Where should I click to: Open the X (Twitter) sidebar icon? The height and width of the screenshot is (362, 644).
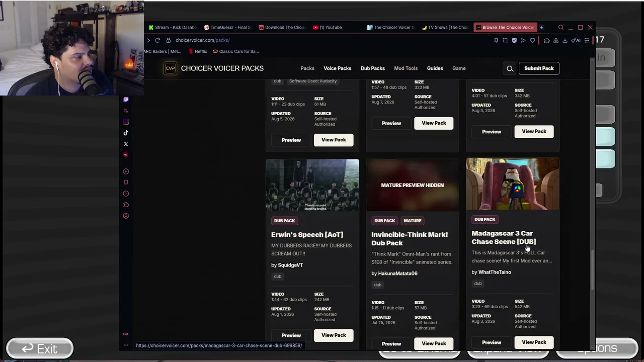[126, 144]
